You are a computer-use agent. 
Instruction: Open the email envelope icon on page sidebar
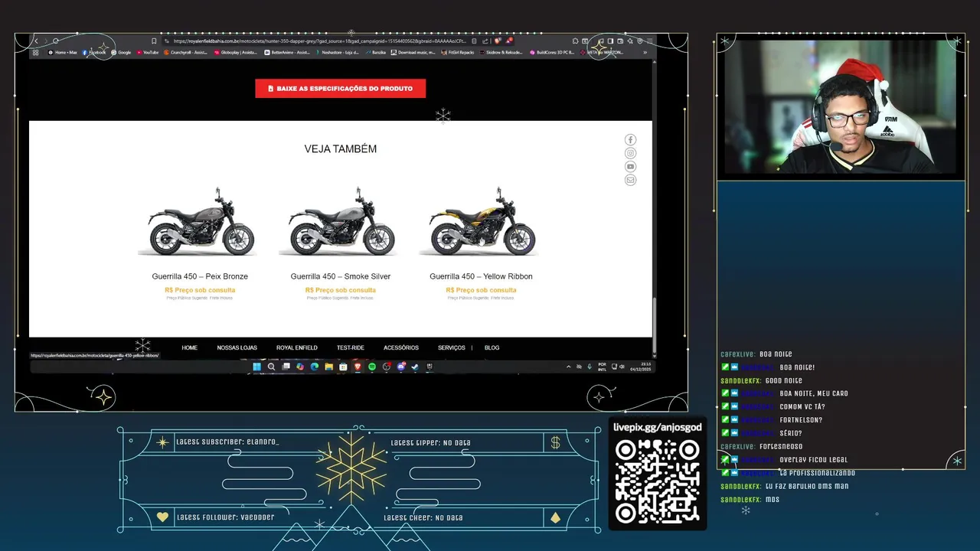(630, 180)
